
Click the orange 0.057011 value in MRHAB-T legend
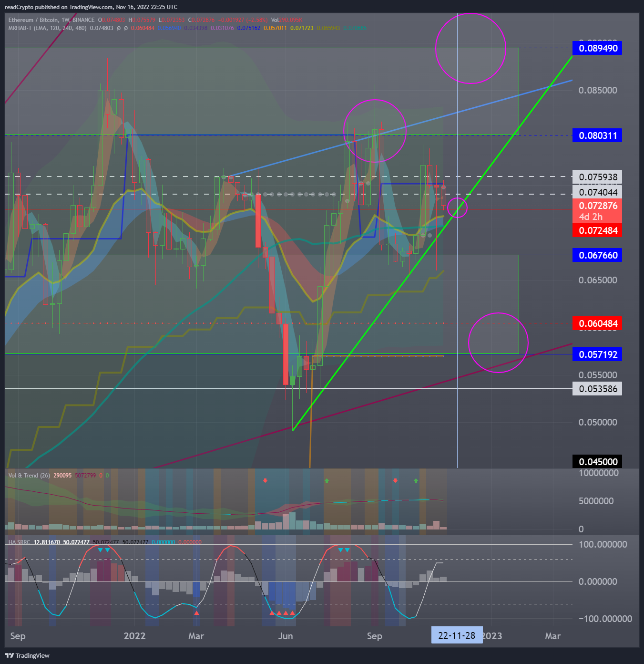tap(276, 28)
